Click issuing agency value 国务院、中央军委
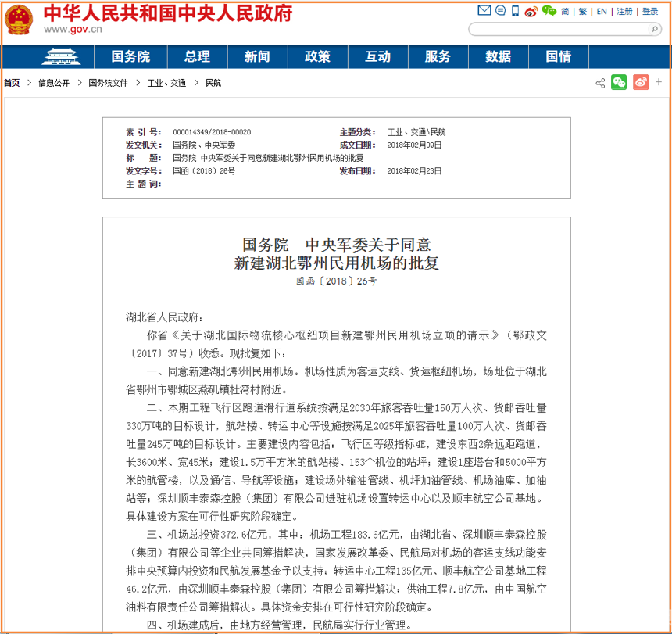672x634 pixels. [x=204, y=145]
